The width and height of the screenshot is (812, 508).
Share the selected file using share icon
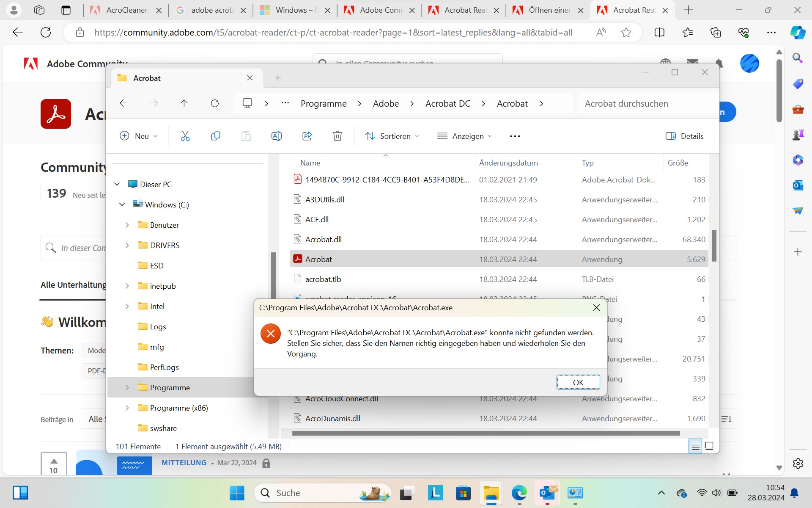[x=307, y=136]
